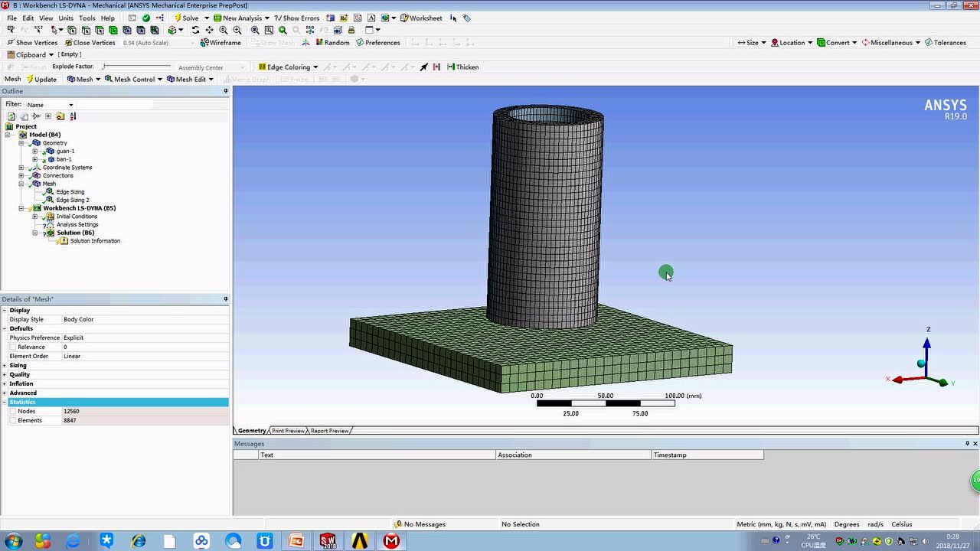Click the Solve button
The width and height of the screenshot is (980, 551).
pos(186,18)
